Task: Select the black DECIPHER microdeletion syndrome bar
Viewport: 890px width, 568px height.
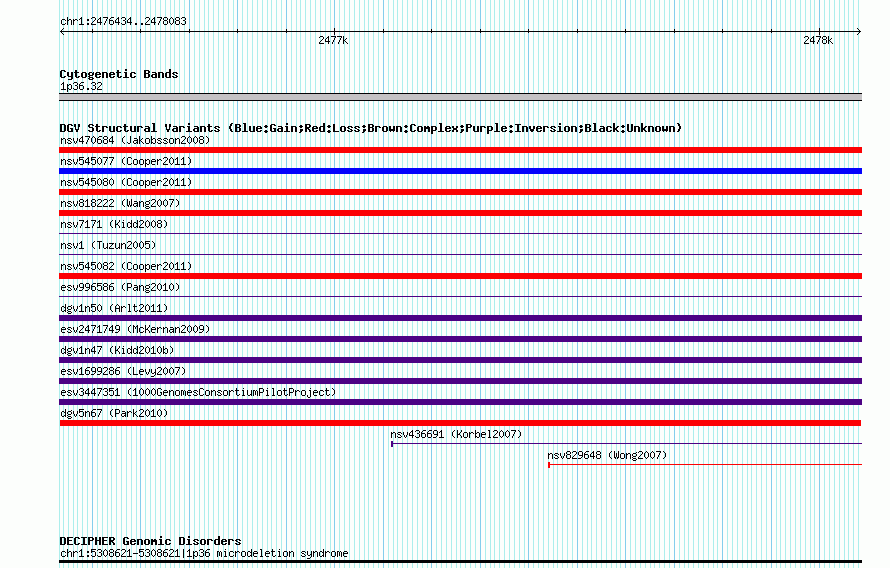Action: pyautogui.click(x=460, y=562)
